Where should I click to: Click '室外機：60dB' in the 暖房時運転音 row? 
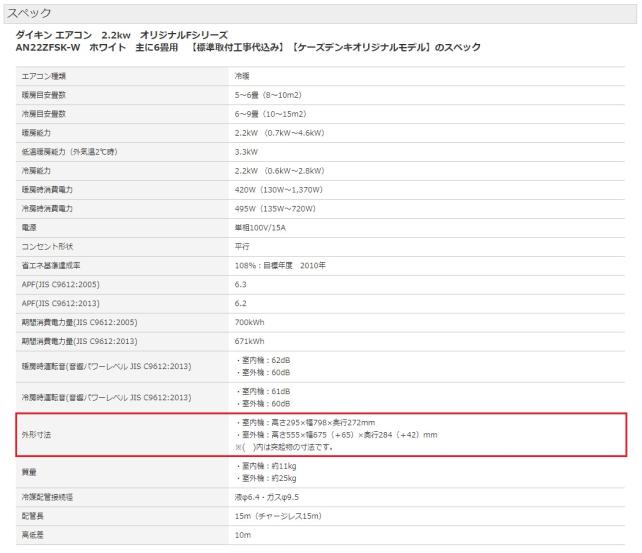coord(263,372)
